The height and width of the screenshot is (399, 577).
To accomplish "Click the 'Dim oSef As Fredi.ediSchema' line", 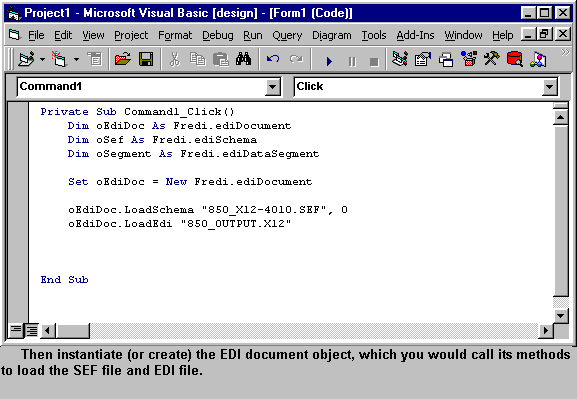I will [x=162, y=140].
